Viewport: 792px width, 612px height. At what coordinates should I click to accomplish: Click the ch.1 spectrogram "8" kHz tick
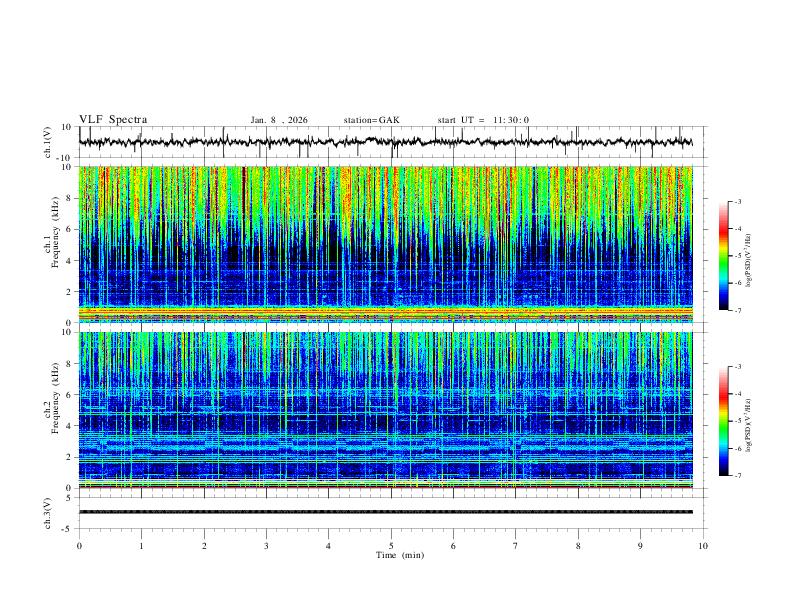coord(69,198)
